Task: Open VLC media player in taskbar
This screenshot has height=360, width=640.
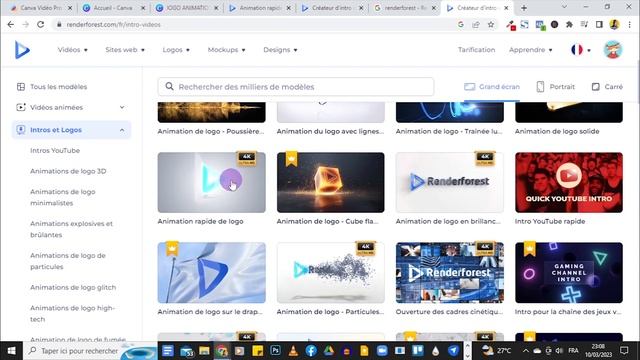Action: click(293, 351)
